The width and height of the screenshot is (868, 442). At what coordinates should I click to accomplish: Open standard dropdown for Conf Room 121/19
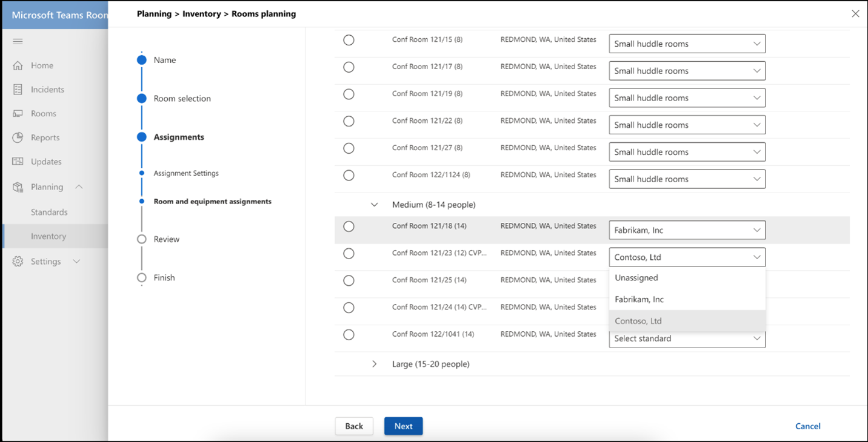(x=687, y=98)
